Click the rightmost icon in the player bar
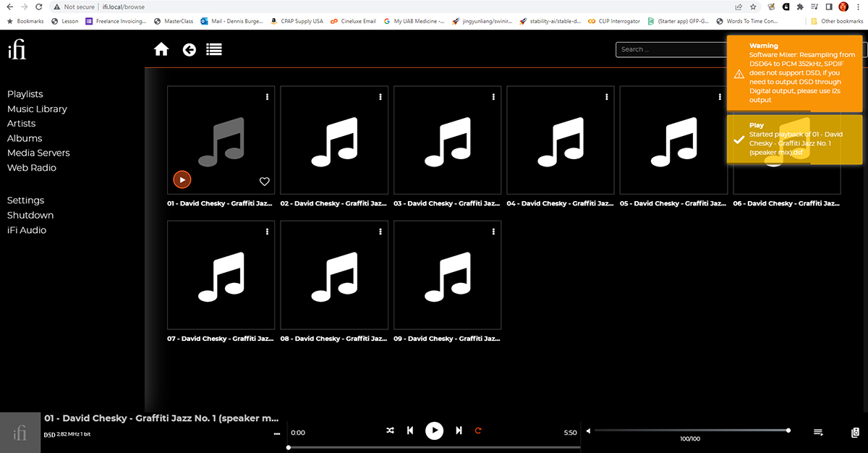Viewport: 868px width, 453px height. (x=855, y=432)
